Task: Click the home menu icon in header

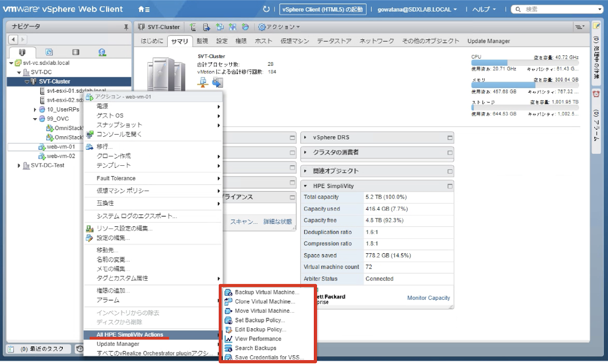Action: [144, 9]
